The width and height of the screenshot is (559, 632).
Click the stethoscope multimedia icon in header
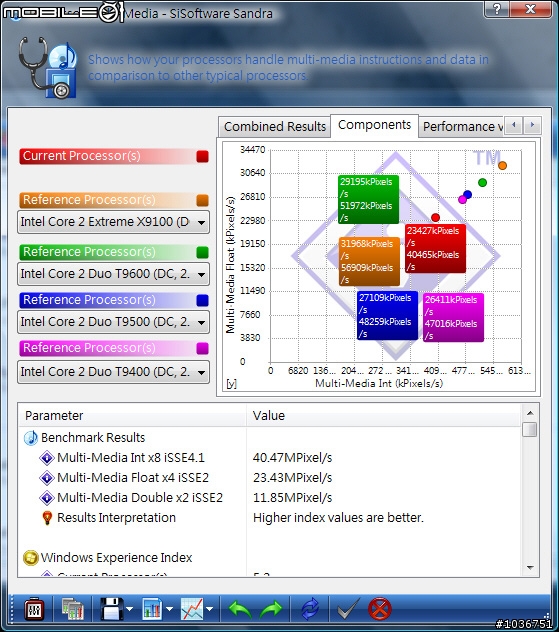[48, 67]
